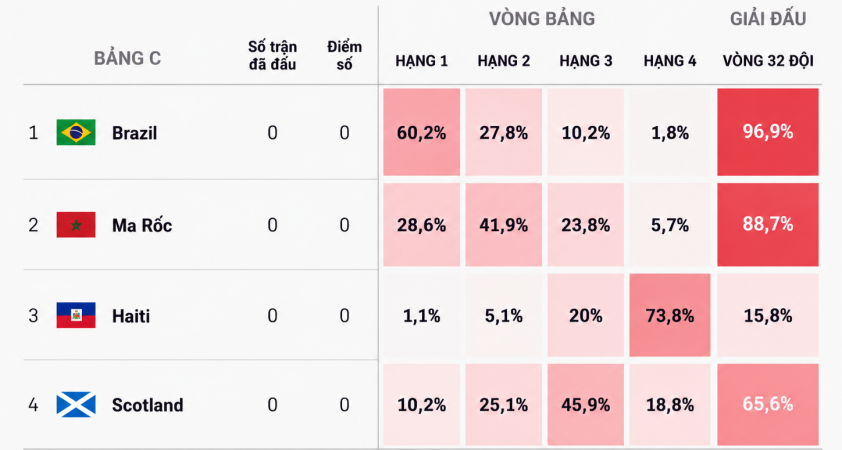Click the Số trận đã đấu header
The width and height of the screenshot is (842, 450).
[272, 55]
